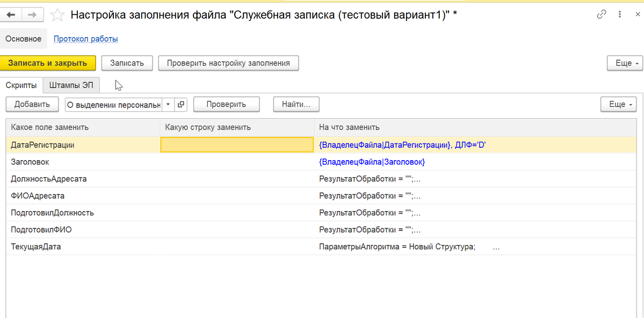Click the Записать button
This screenshot has width=644, height=318.
pos(127,63)
